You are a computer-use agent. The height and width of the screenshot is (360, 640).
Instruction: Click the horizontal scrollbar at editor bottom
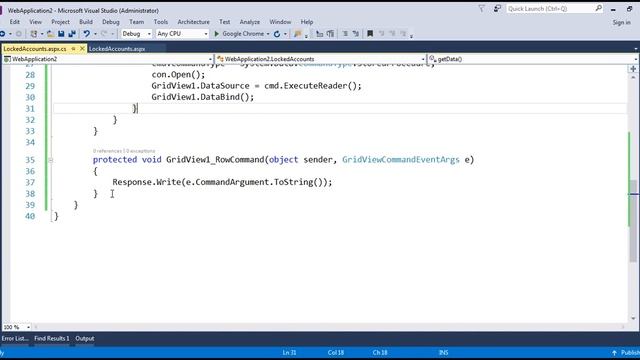(330, 327)
